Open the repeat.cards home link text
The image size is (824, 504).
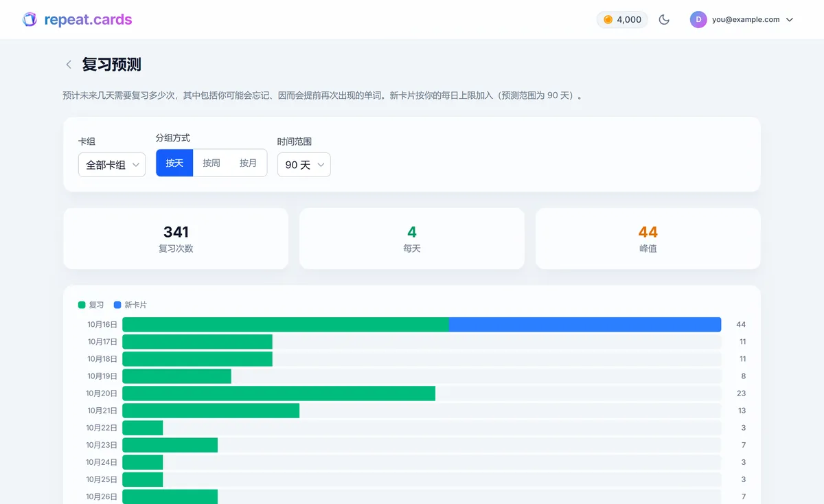coord(88,19)
